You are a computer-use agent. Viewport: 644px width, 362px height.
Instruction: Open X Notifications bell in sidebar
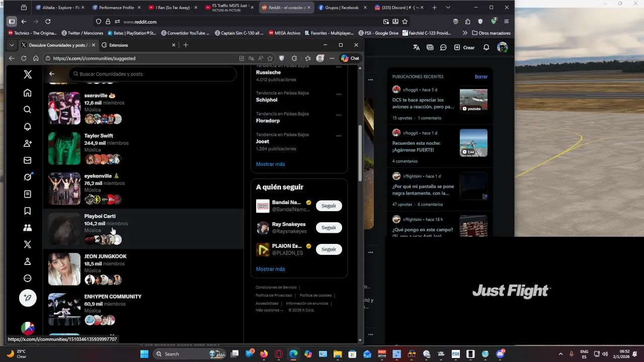click(x=28, y=127)
